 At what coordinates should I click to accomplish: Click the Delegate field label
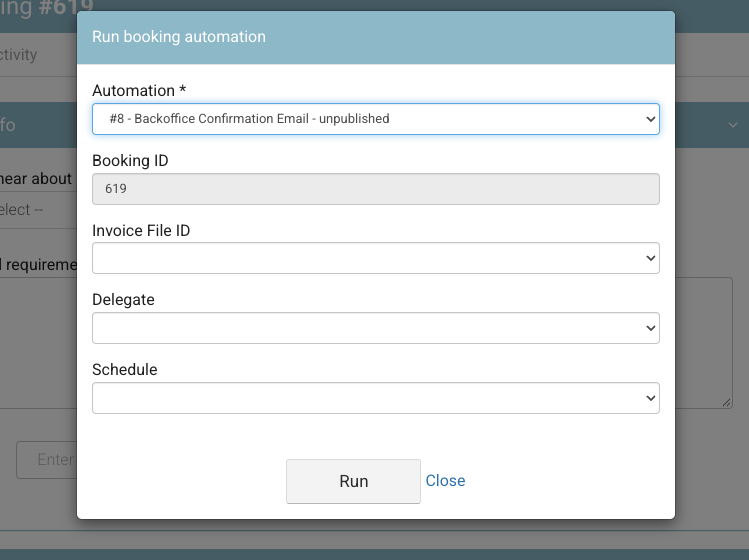coord(123,300)
